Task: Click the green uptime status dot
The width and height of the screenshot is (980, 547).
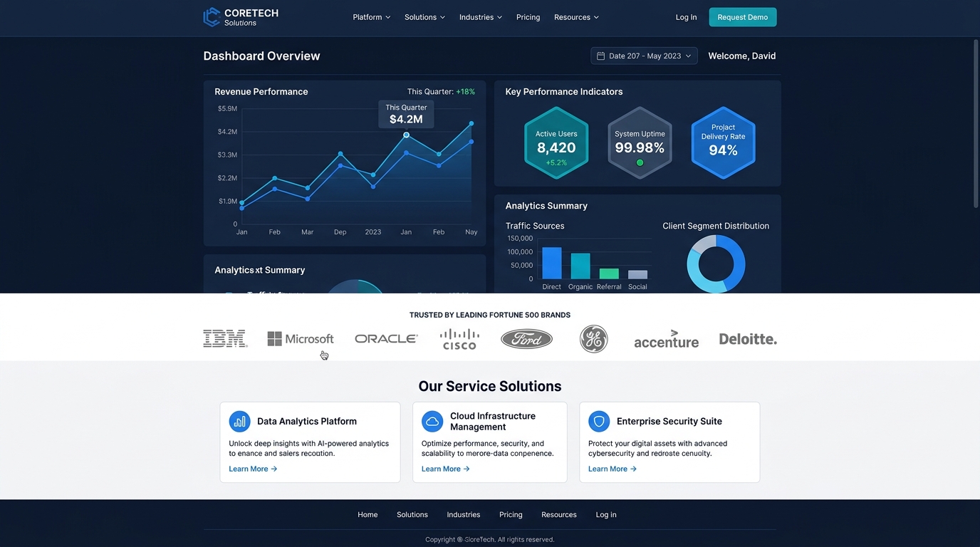Action: (x=640, y=163)
